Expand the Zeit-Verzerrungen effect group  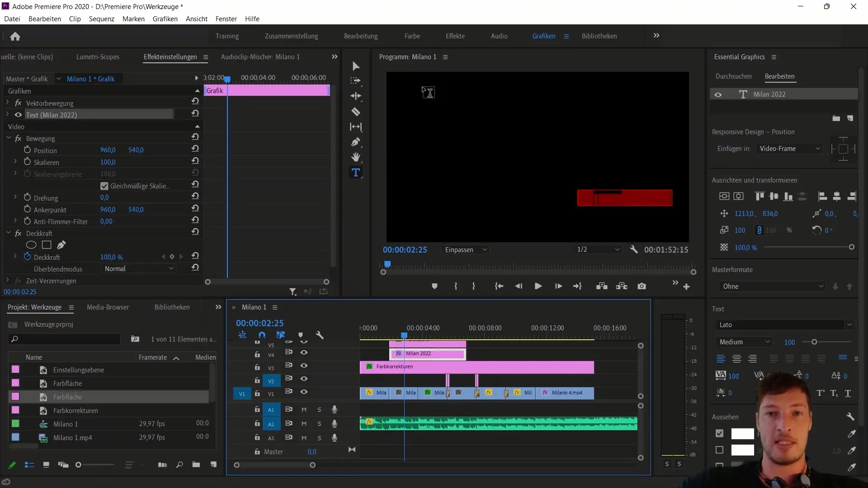pos(7,281)
